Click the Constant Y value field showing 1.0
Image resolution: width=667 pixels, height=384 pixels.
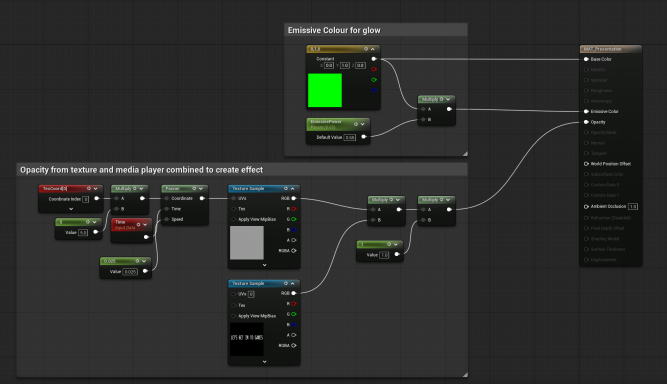pyautogui.click(x=345, y=65)
